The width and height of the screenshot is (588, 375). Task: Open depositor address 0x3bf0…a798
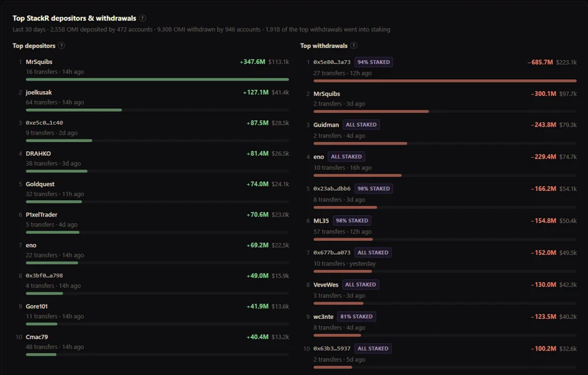pyautogui.click(x=44, y=276)
